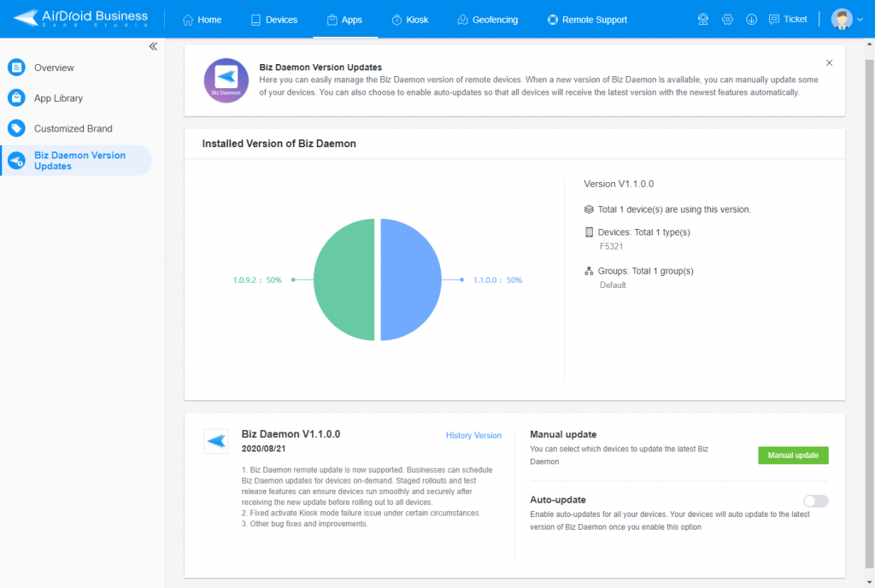The height and width of the screenshot is (588, 875).
Task: Click the Overview sidebar icon
Action: coord(16,68)
